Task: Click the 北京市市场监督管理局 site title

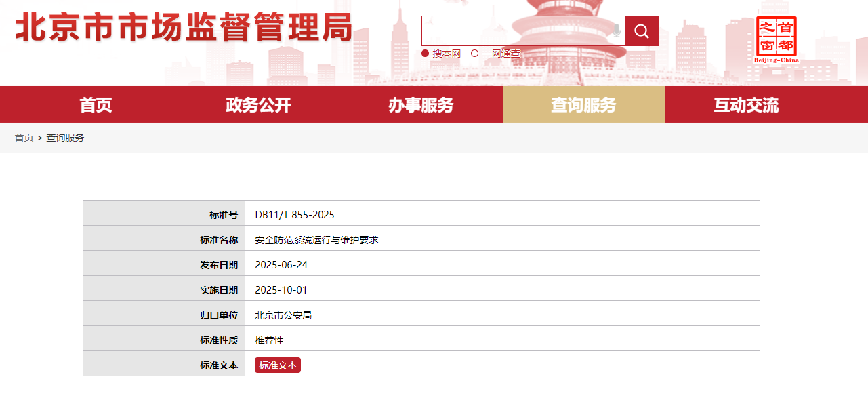Action: coord(184,28)
